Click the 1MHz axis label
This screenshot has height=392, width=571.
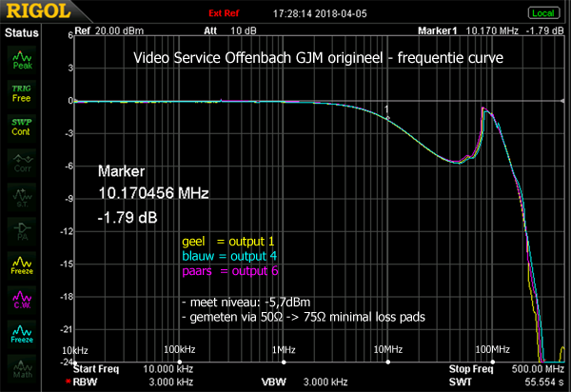[284, 350]
